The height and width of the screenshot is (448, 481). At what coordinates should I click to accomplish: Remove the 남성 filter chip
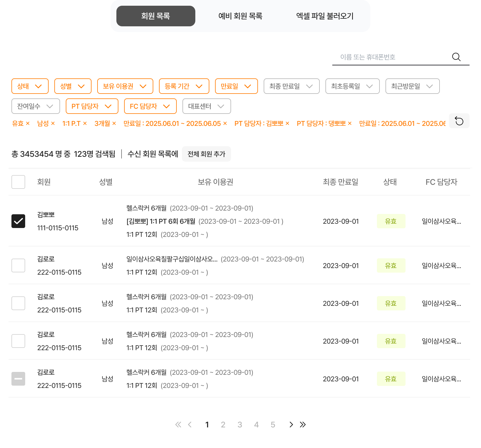coord(53,124)
